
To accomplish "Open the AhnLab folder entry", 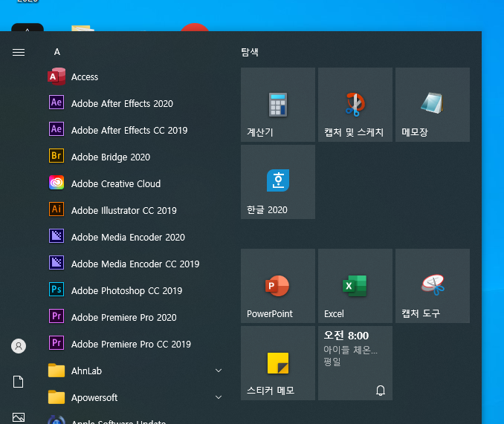I will (x=135, y=371).
